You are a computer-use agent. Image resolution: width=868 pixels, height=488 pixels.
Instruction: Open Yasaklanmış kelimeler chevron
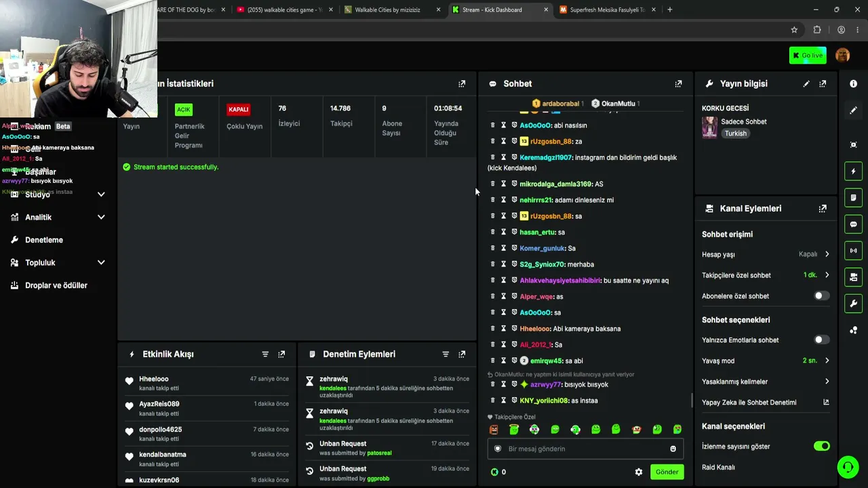[827, 382]
